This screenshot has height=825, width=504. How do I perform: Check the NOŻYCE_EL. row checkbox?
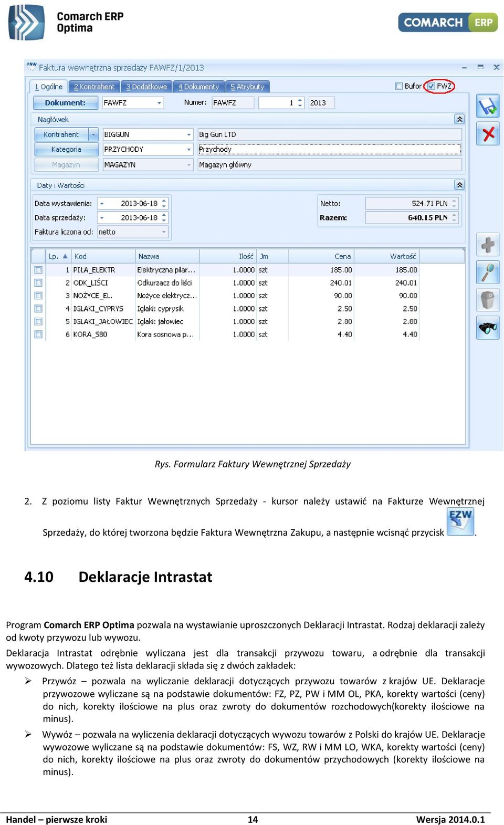38,296
